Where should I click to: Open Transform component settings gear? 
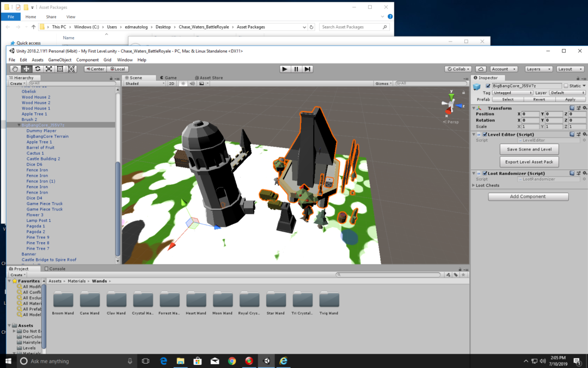(584, 108)
